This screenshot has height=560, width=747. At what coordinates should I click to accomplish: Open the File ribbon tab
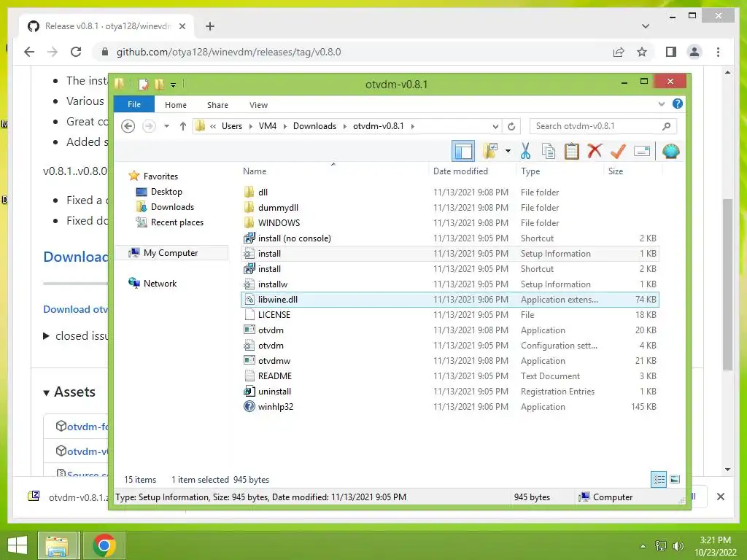(134, 104)
